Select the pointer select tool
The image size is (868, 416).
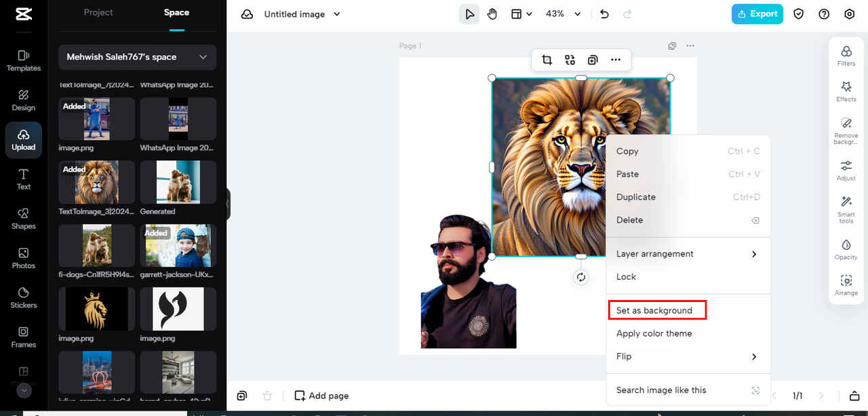tap(469, 14)
